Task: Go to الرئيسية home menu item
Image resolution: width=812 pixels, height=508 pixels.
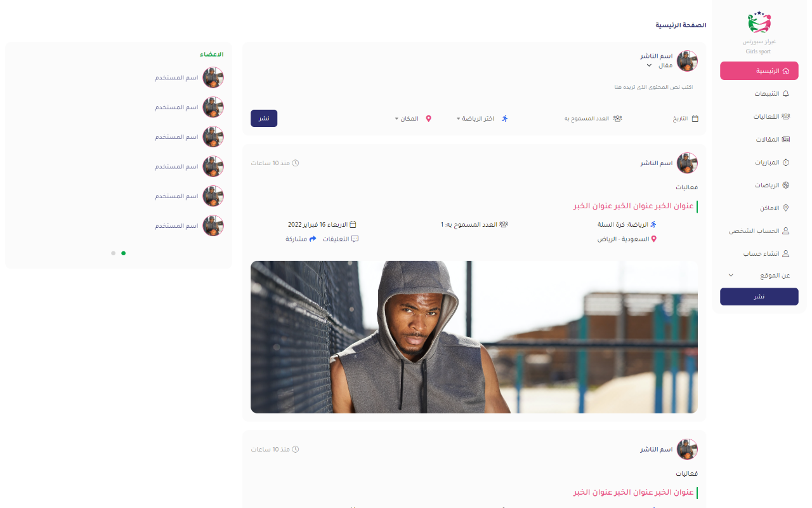Action: [x=759, y=70]
